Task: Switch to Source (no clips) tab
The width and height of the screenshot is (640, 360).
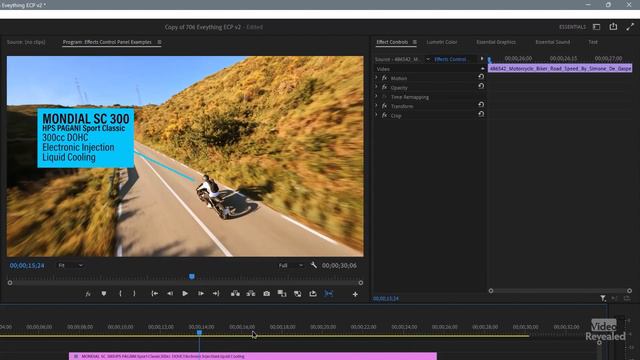Action: [26, 42]
